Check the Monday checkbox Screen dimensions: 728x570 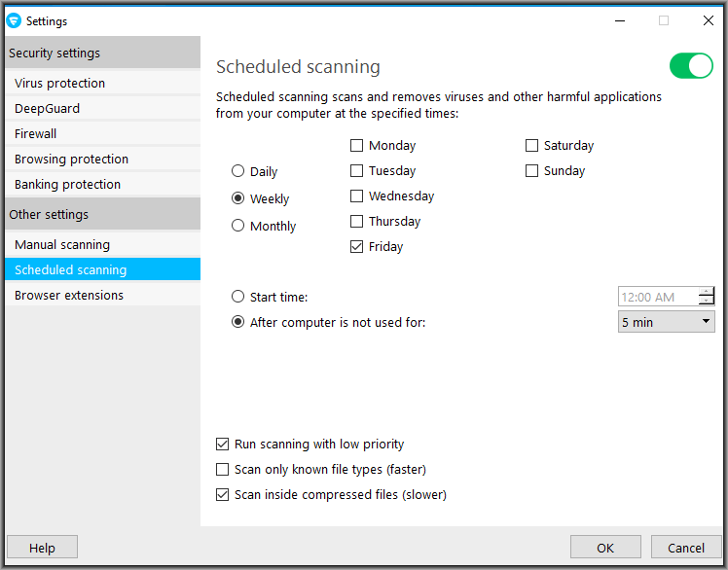pyautogui.click(x=356, y=146)
